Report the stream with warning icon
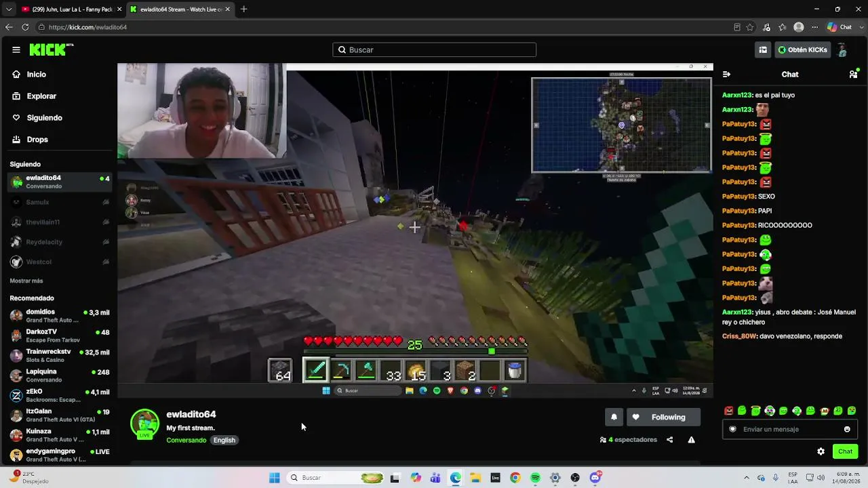 coord(691,440)
